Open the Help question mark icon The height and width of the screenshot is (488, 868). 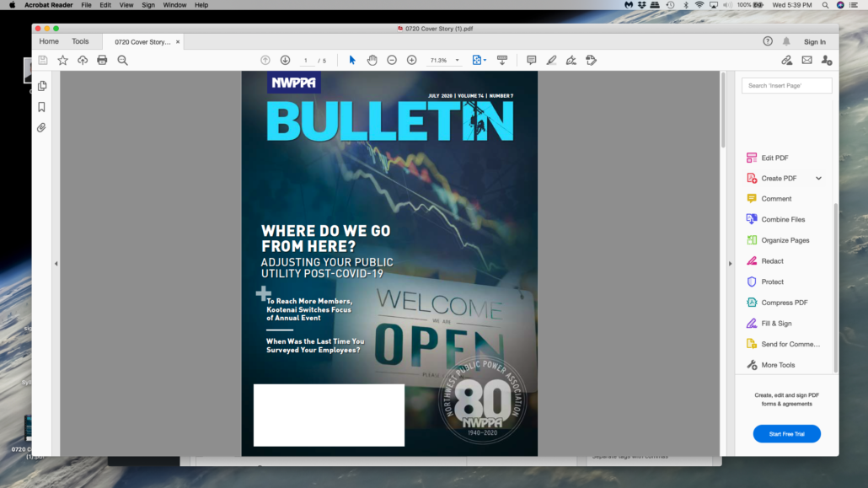tap(767, 41)
